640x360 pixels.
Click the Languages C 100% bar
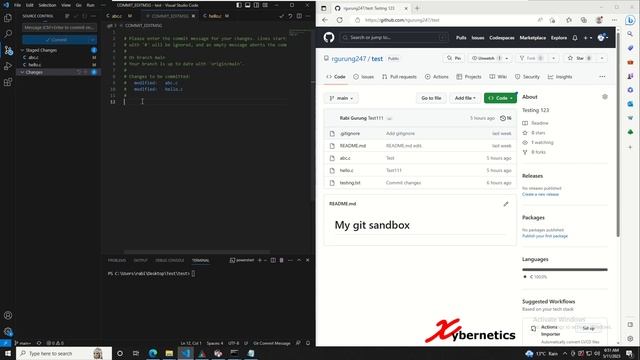tap(564, 269)
